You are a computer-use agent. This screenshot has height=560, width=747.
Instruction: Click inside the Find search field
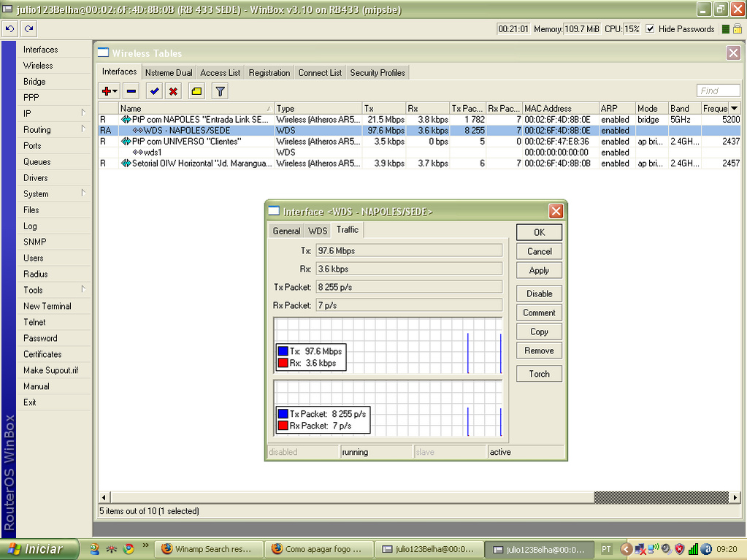pyautogui.click(x=719, y=91)
